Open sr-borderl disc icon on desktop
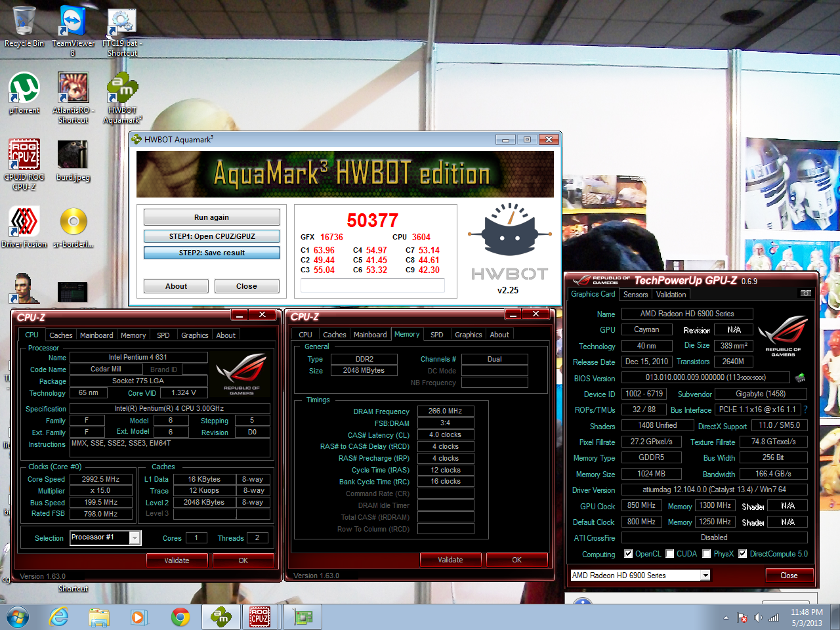840x630 pixels. click(73, 226)
